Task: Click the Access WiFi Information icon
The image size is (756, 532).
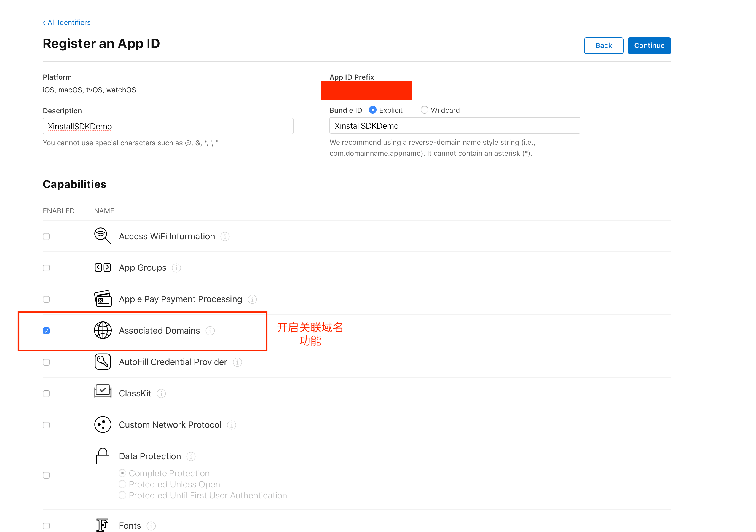Action: coord(102,236)
